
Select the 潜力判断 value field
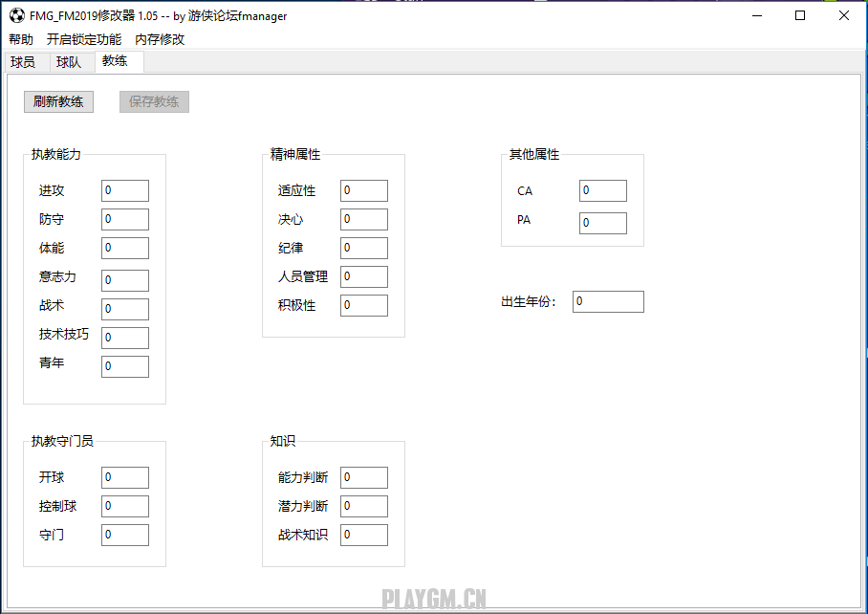pyautogui.click(x=364, y=506)
